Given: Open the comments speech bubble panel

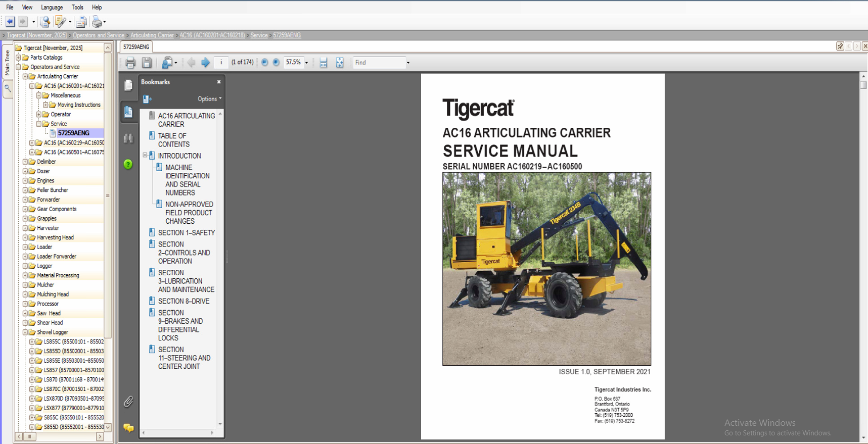Looking at the screenshot, I should 128,428.
